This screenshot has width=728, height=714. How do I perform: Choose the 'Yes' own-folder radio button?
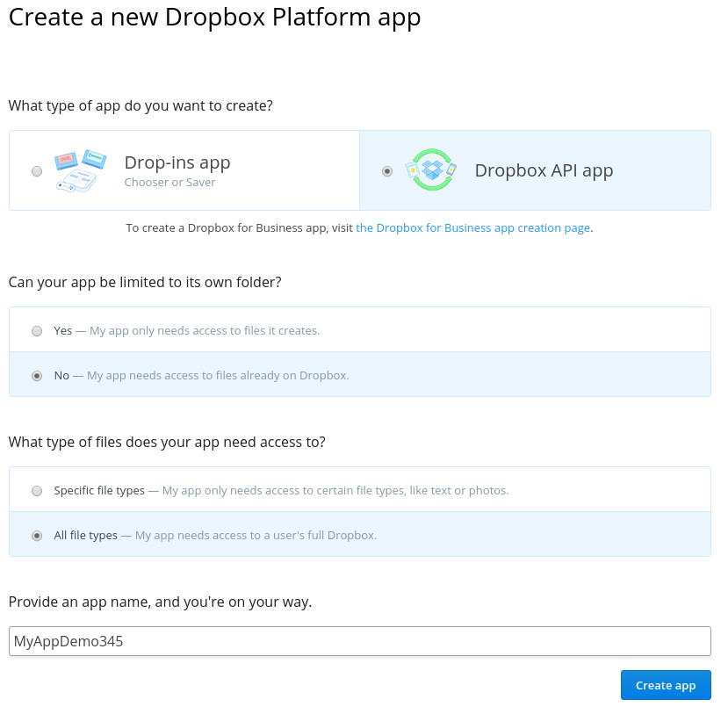tap(37, 331)
